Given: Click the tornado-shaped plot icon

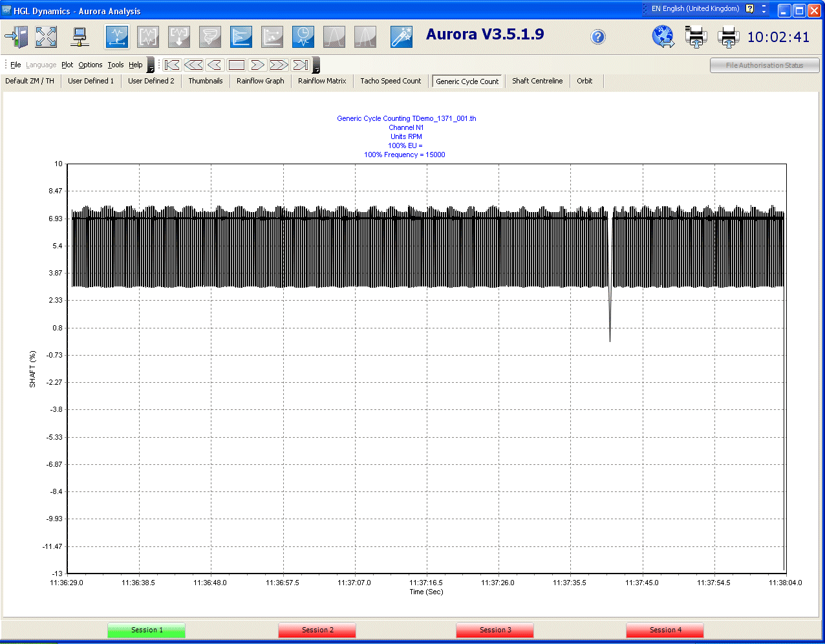Looking at the screenshot, I should pos(210,37).
